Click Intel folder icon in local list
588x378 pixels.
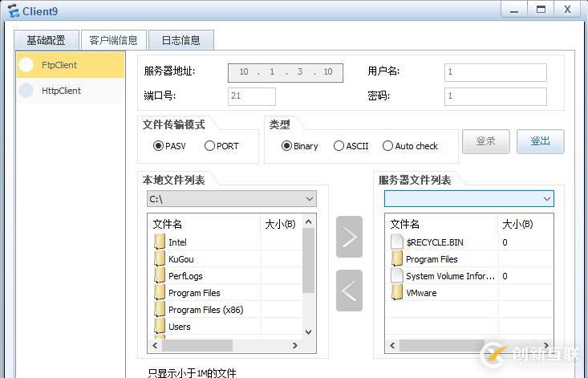coord(160,242)
